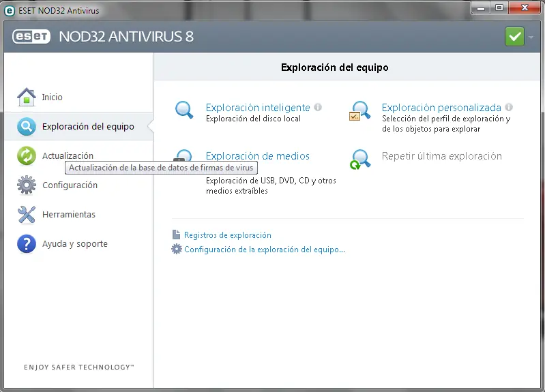
Task: Click the Exploración inteligente magnifier icon
Action: pos(184,110)
